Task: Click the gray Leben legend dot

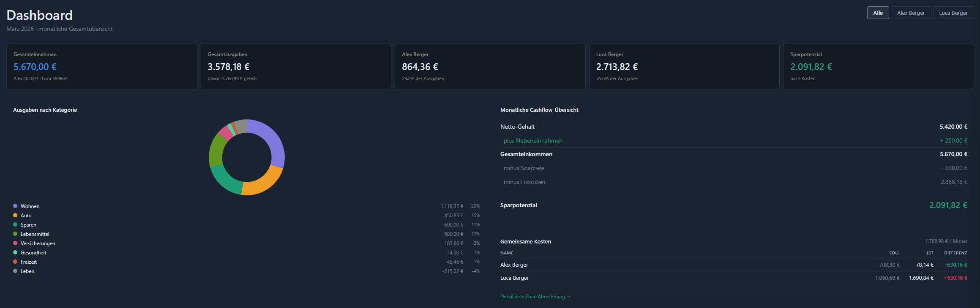Action: (x=15, y=271)
